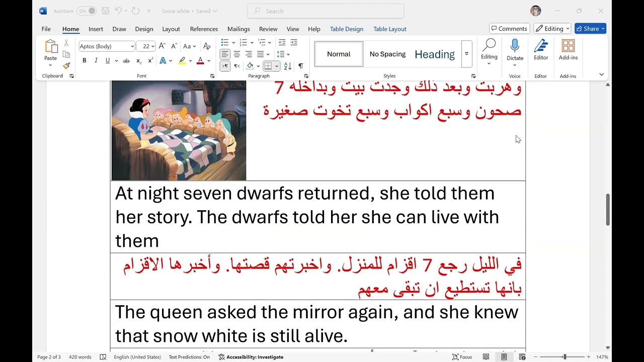
Task: Open the Table Design tab
Action: [347, 29]
